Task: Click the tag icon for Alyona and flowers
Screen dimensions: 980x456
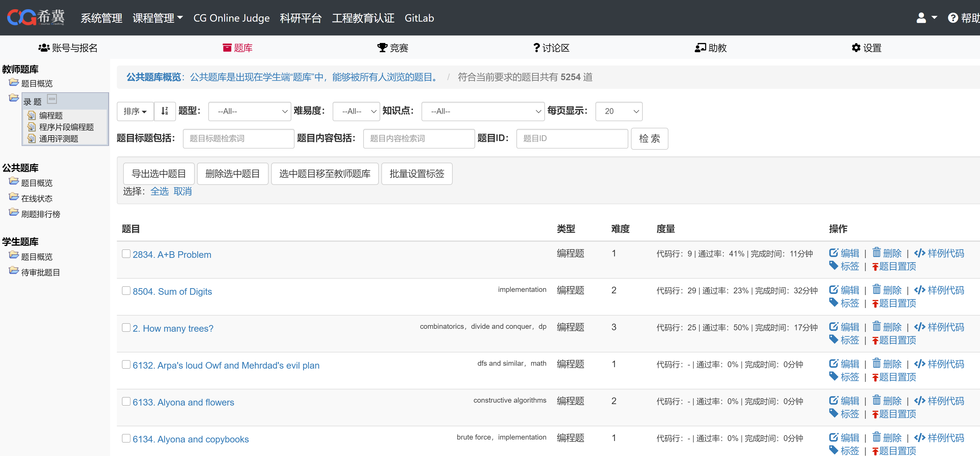Action: click(833, 413)
